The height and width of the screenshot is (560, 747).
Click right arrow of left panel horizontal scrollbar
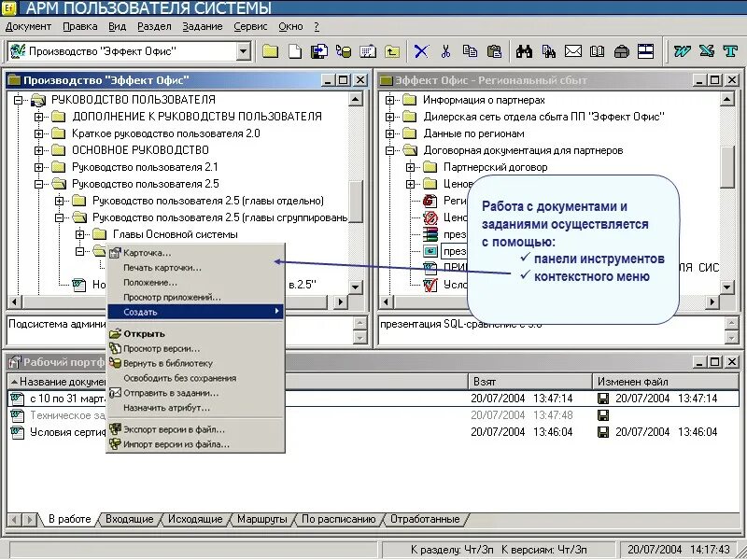[340, 301]
